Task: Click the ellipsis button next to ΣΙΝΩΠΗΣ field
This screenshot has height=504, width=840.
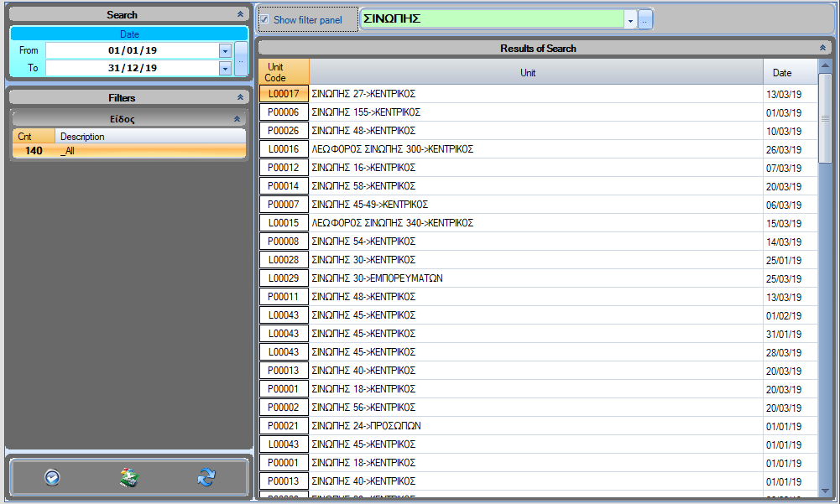Action: tap(644, 19)
